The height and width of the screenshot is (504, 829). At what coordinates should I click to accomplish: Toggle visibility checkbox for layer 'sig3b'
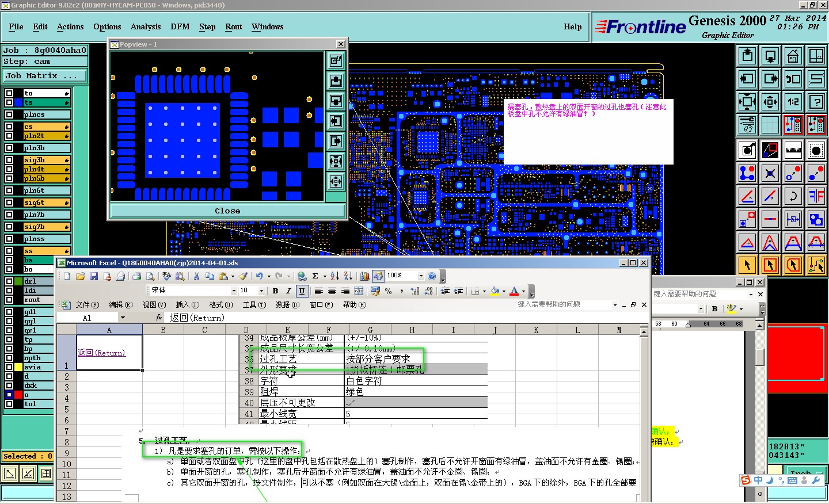(9, 160)
